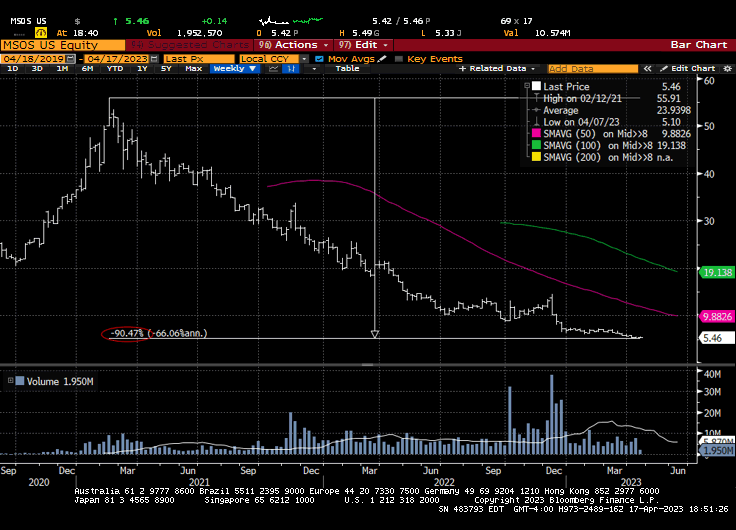The image size is (736, 530).
Task: Click the Local CCY currency field
Action: 269,59
